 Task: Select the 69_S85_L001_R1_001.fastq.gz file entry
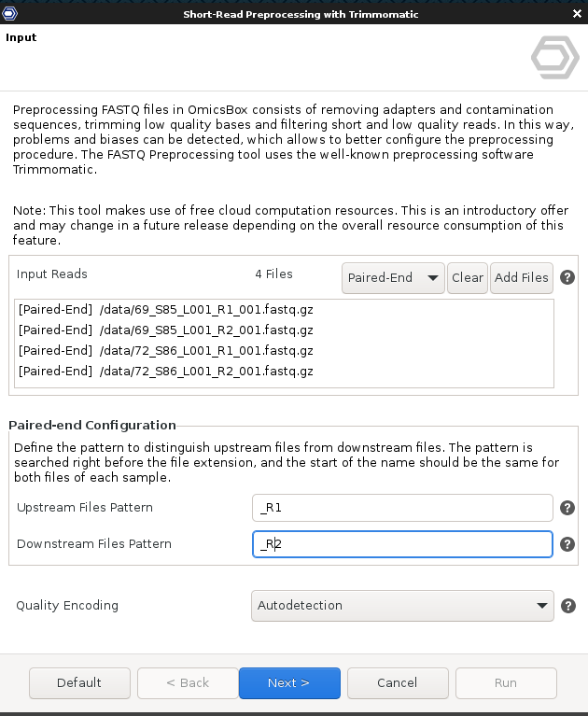tap(165, 310)
